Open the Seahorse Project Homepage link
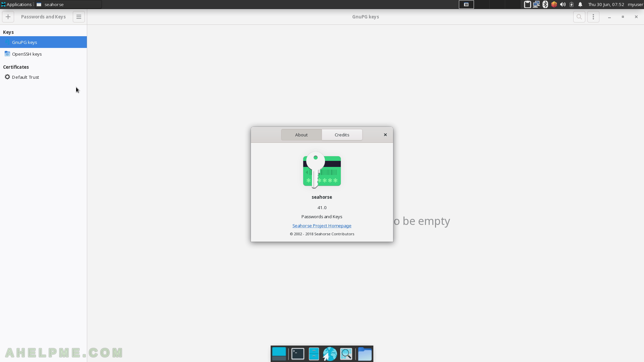The image size is (644, 362). click(322, 226)
